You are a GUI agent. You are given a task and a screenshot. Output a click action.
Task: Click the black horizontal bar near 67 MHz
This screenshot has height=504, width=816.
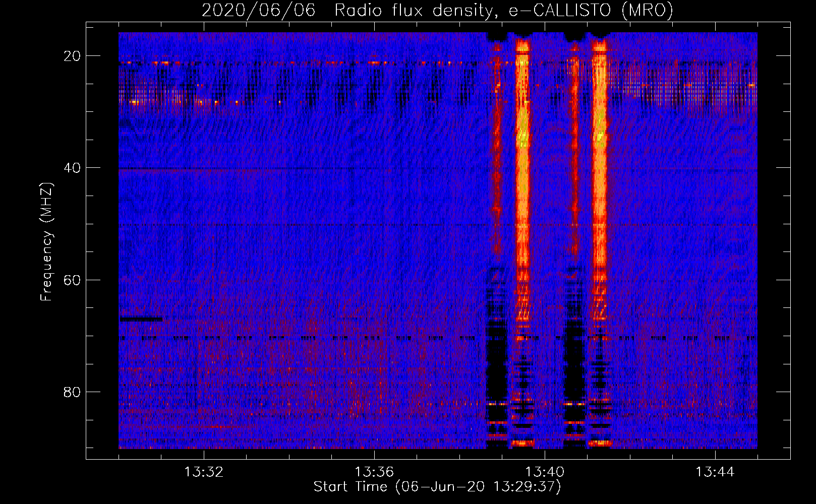(141, 319)
